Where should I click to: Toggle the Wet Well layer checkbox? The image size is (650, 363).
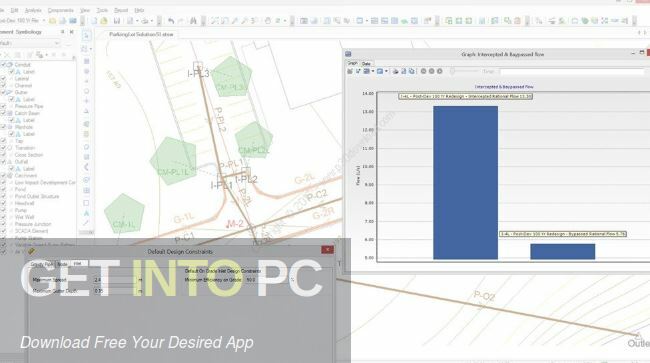(x=3, y=217)
